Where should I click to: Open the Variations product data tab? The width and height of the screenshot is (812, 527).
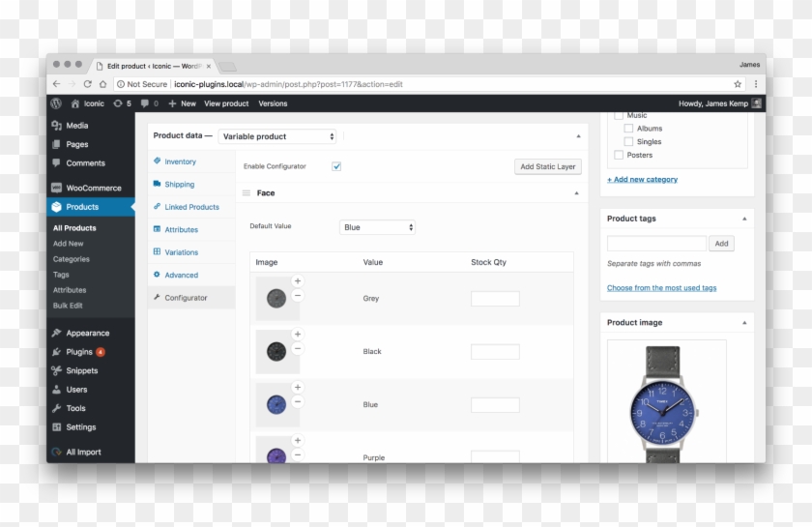191,252
